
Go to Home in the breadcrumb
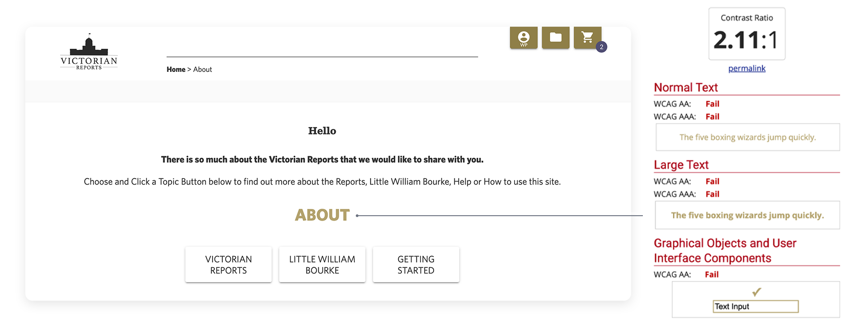tap(176, 70)
